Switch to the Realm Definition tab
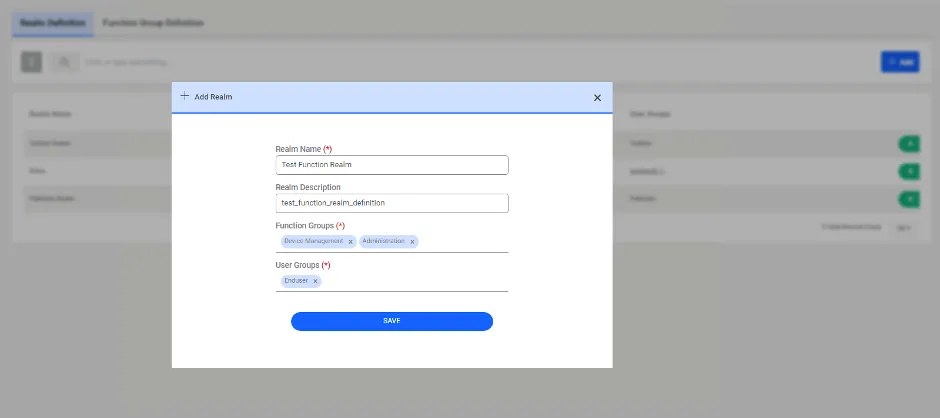940x418 pixels. pos(53,23)
